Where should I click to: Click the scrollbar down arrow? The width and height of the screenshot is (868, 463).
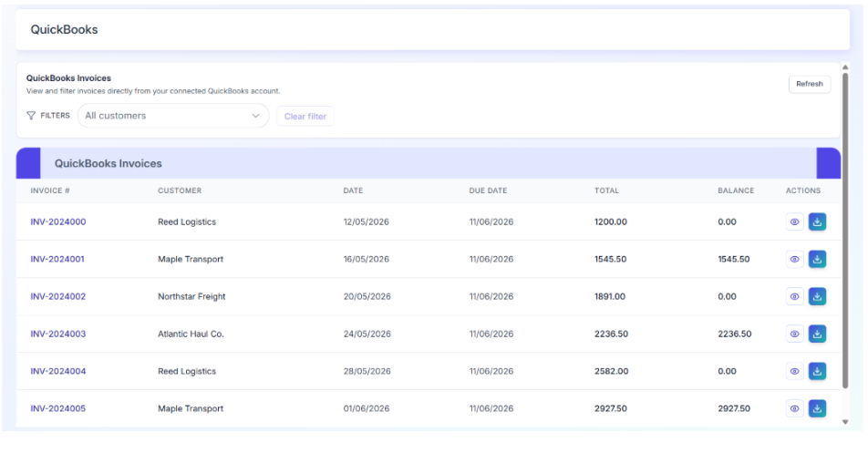click(845, 422)
